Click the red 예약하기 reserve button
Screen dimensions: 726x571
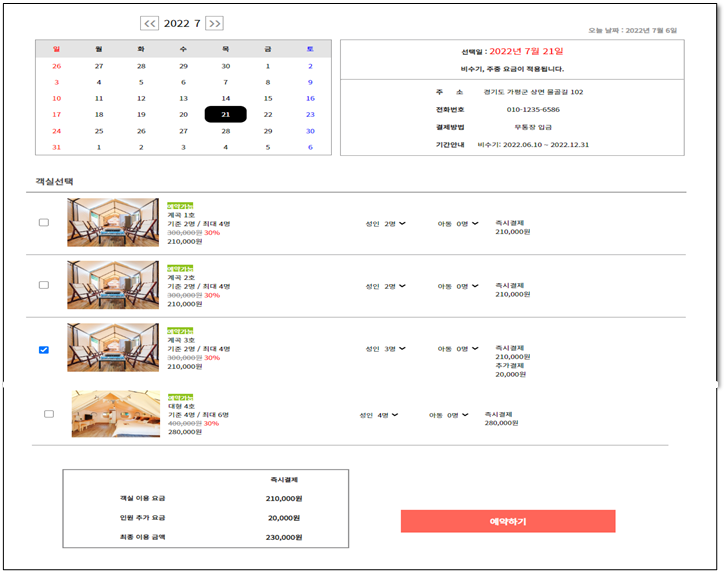(x=508, y=521)
